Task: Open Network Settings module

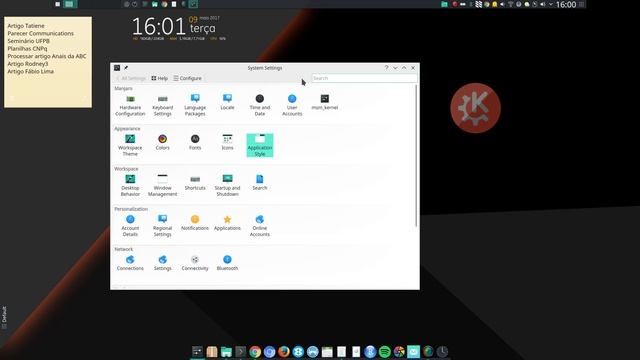Action: [162, 263]
